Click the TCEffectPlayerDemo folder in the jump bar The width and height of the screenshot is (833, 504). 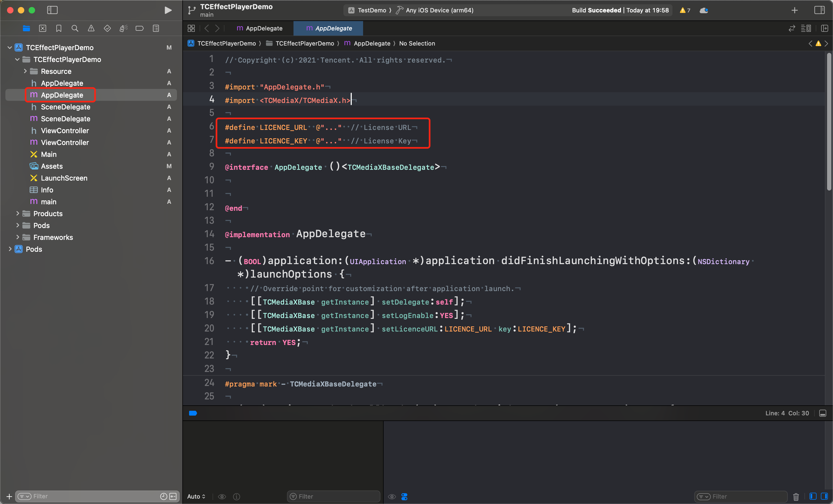[300, 43]
